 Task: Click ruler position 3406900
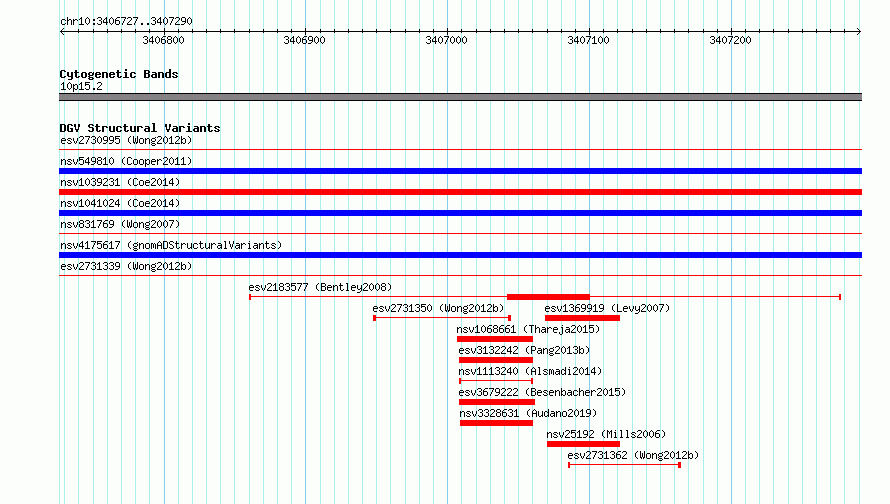click(305, 40)
